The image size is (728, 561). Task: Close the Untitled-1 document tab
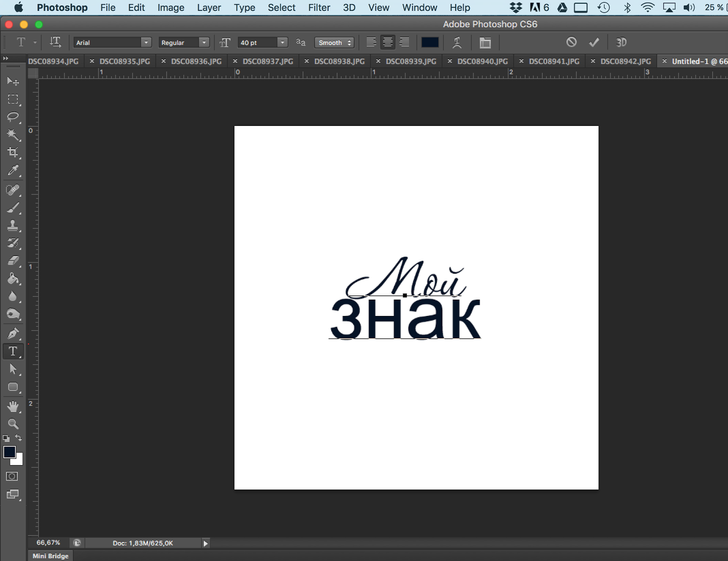tap(664, 61)
